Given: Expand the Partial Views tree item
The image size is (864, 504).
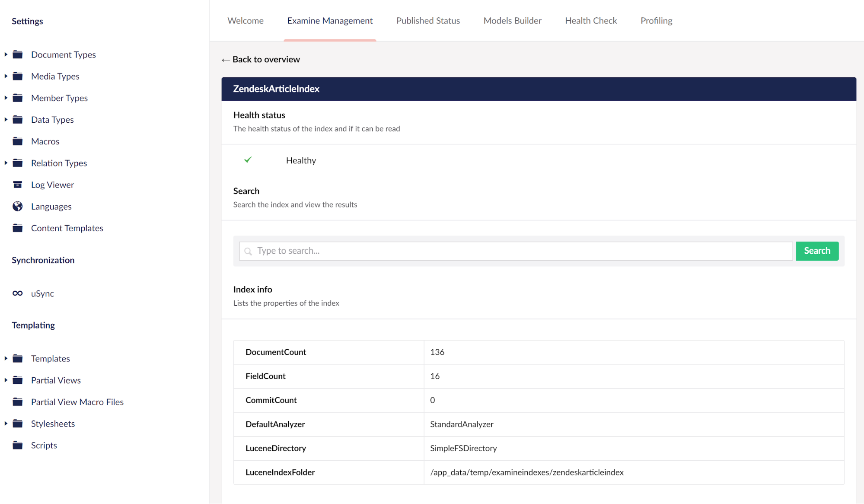Looking at the screenshot, I should [x=6, y=380].
